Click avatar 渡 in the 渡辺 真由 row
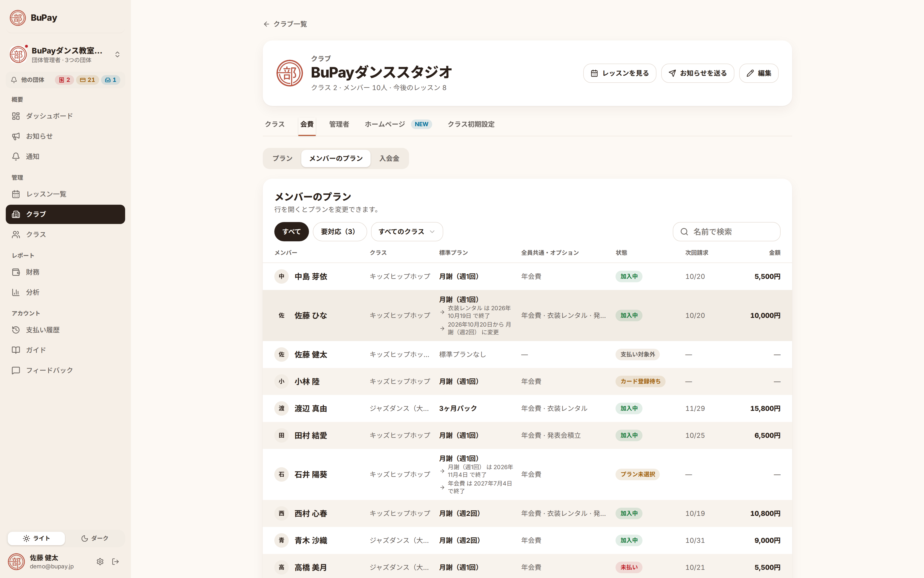 tap(281, 408)
